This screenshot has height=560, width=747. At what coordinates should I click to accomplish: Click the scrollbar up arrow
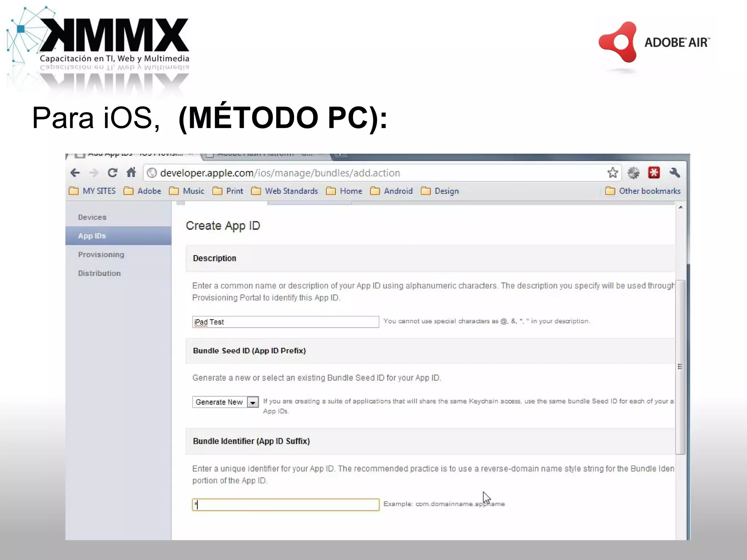pyautogui.click(x=680, y=207)
